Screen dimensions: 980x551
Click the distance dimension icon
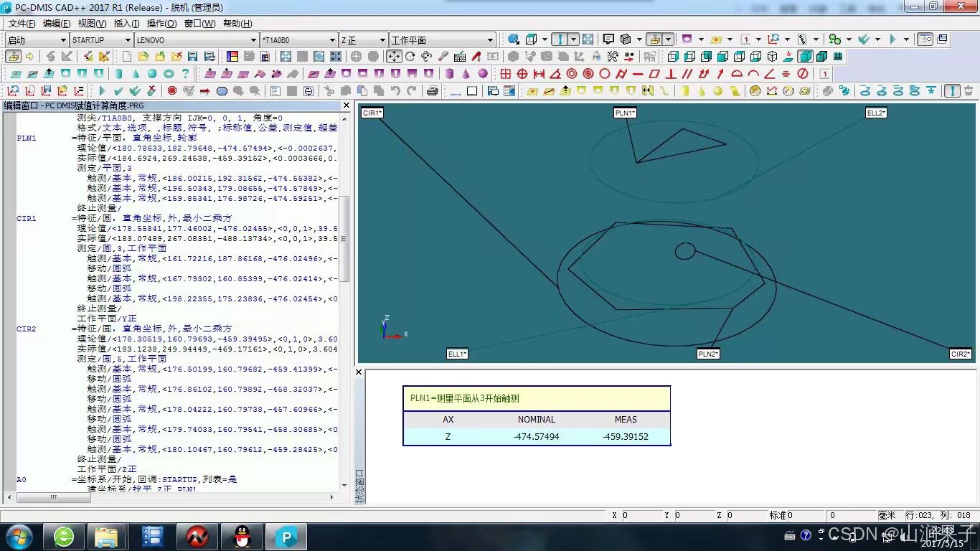(x=539, y=73)
